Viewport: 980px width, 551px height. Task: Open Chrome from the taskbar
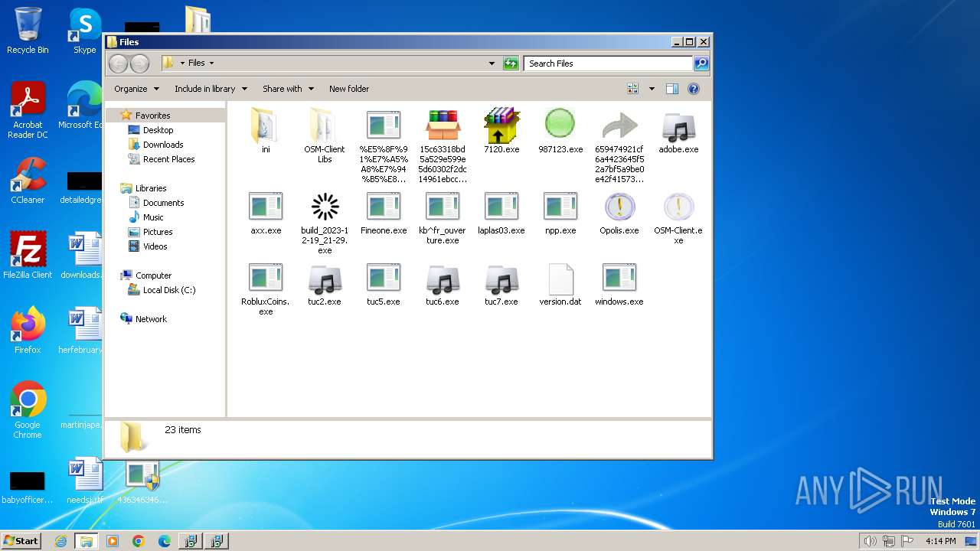click(139, 541)
